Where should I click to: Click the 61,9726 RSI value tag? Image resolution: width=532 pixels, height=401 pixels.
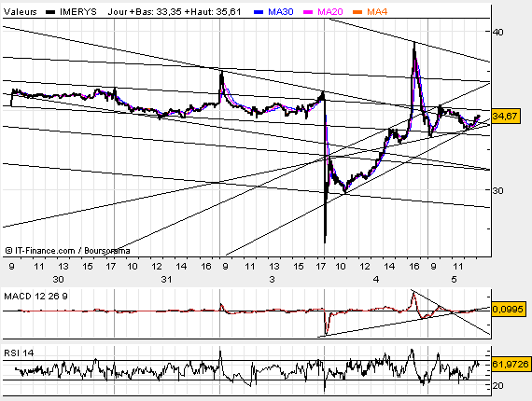(511, 365)
